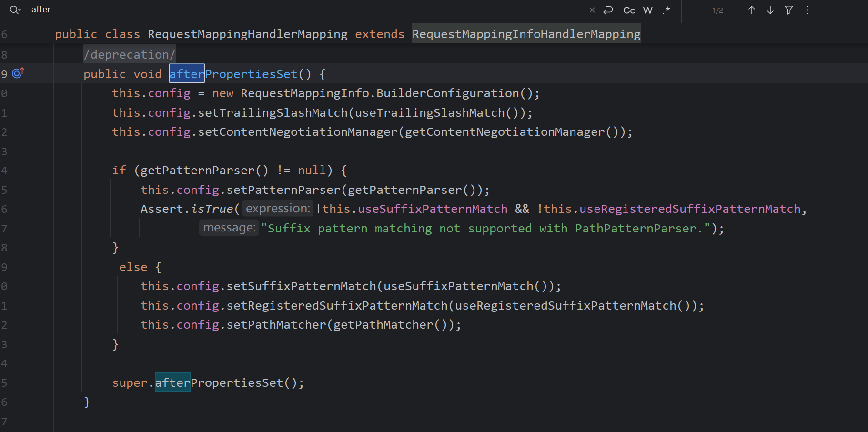
Task: Click the RequestMappingHandlerMapping class name
Action: pyautogui.click(x=248, y=34)
